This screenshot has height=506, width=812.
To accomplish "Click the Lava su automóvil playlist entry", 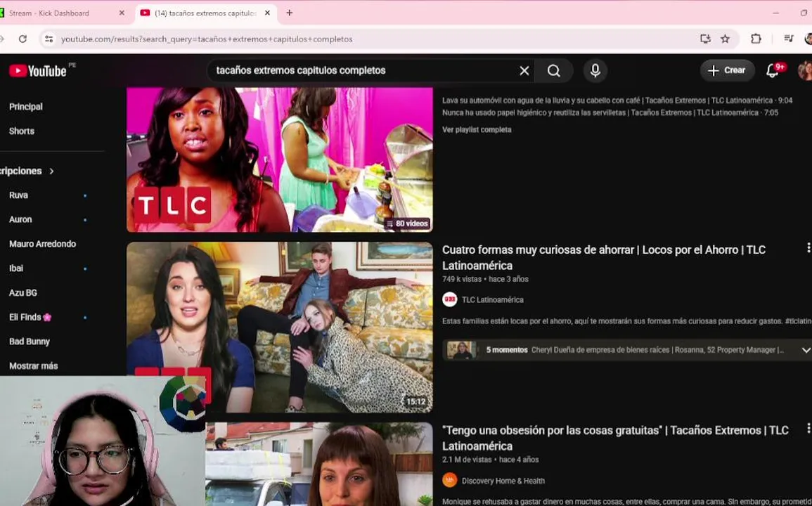I will coord(617,100).
